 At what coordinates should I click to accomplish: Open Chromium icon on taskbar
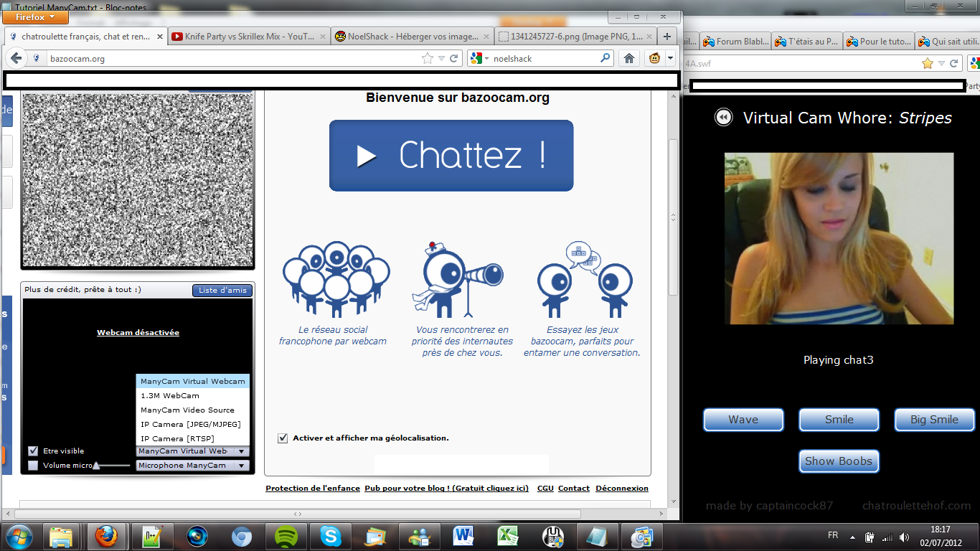point(241,537)
